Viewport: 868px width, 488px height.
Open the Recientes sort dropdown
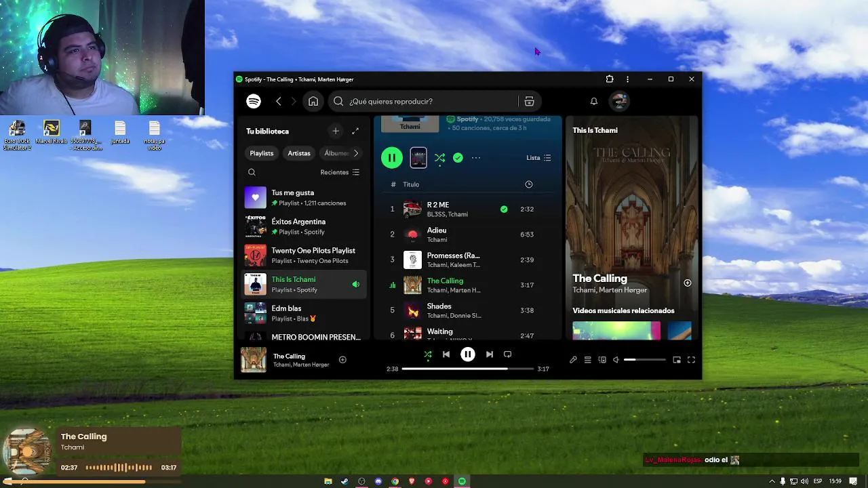340,172
